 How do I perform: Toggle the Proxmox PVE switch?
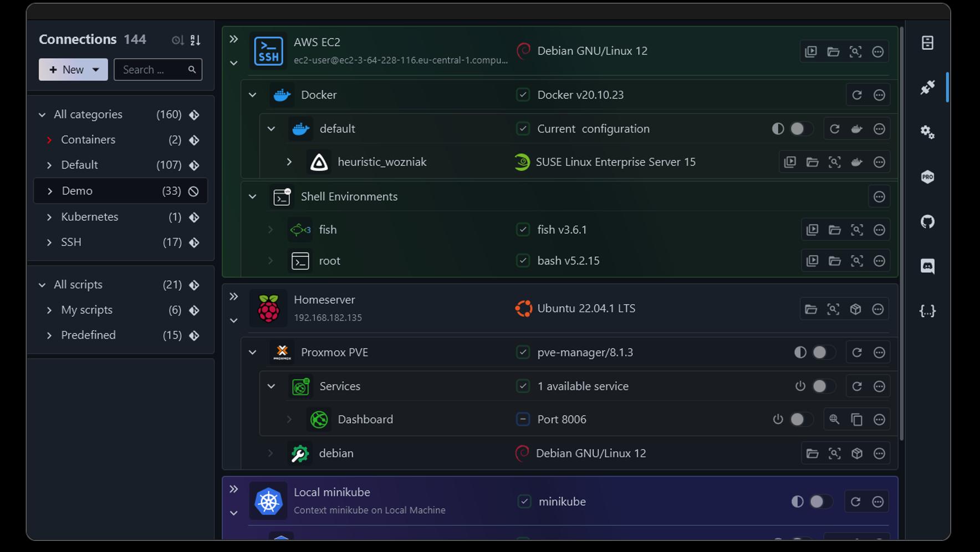click(x=824, y=352)
